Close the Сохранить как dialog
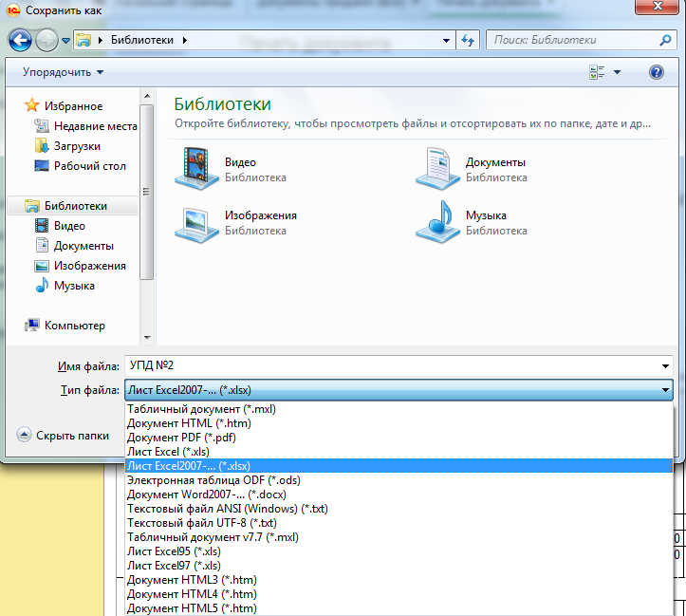Screen dimensions: 686x616 [x=657, y=7]
